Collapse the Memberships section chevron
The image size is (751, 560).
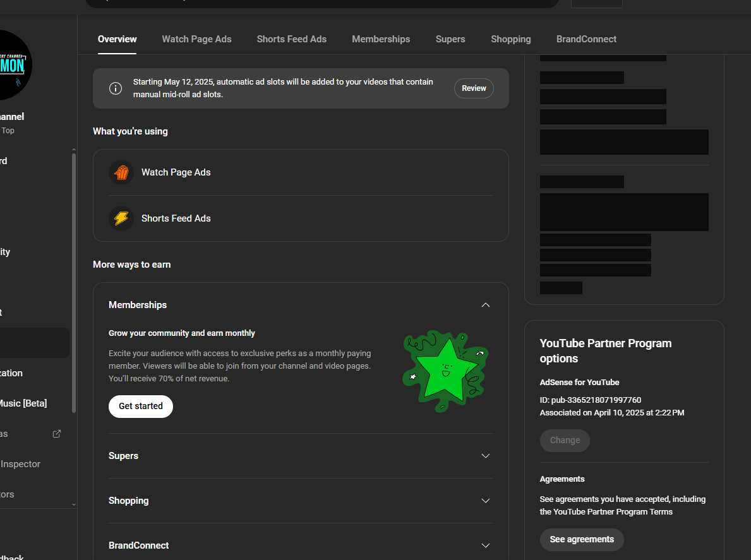click(485, 305)
